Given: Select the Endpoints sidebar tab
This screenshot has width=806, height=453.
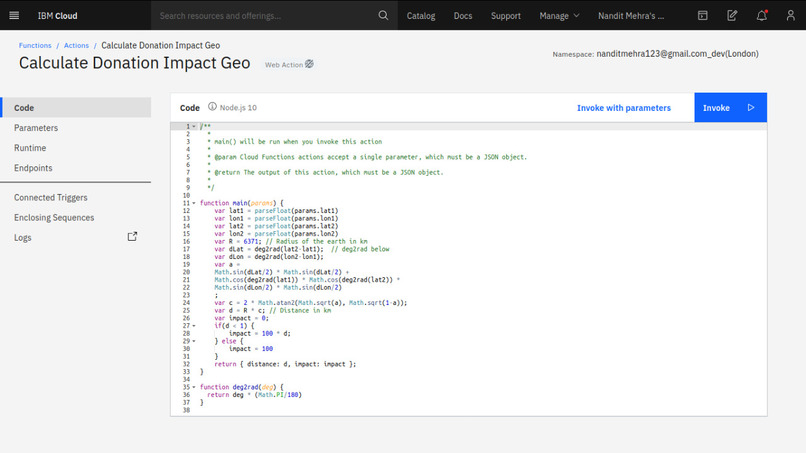Looking at the screenshot, I should tap(76, 168).
